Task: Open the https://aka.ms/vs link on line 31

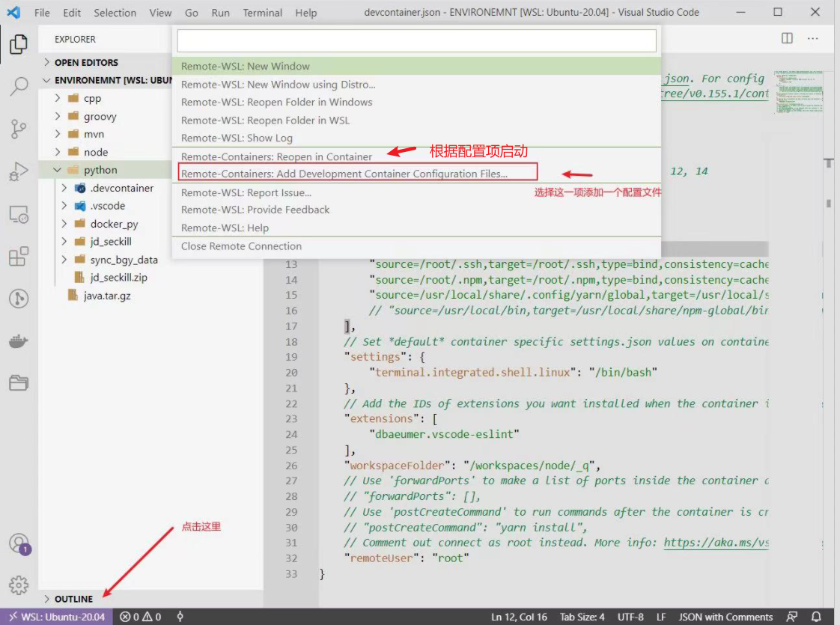Action: pyautogui.click(x=716, y=543)
